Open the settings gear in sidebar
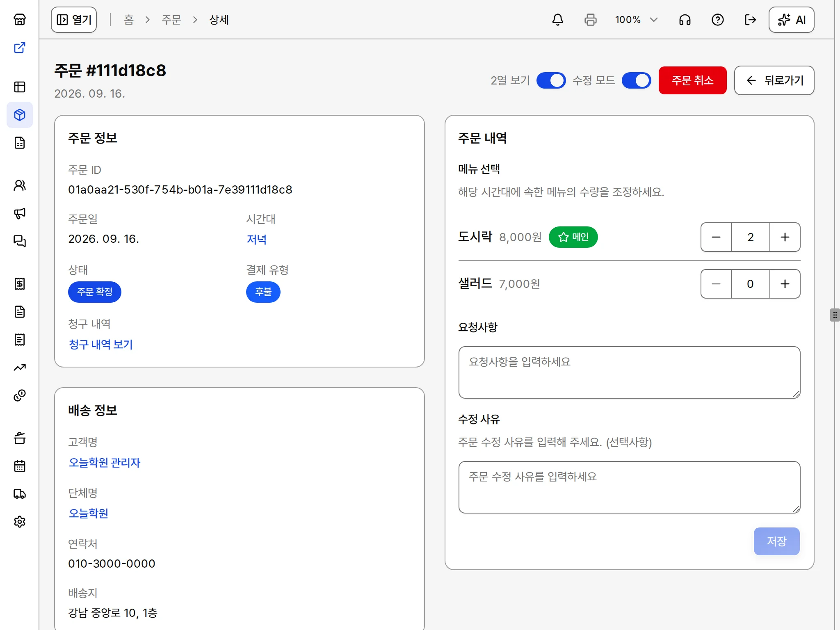Viewport: 840px width, 630px height. [20, 522]
